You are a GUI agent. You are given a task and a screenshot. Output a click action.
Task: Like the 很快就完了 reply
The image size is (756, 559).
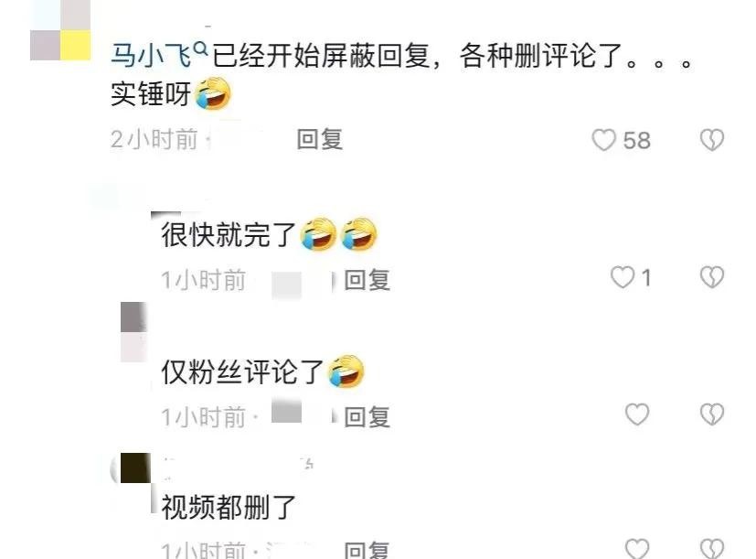coord(623,277)
